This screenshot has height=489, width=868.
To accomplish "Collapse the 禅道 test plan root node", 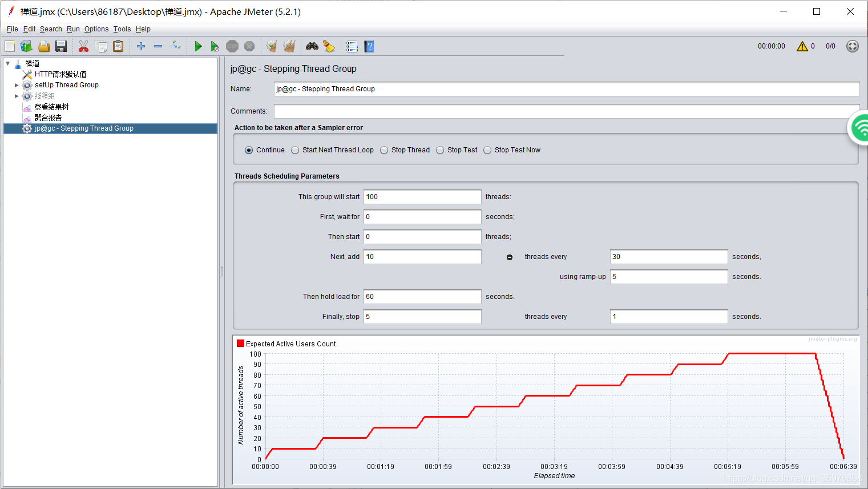I will pos(8,63).
